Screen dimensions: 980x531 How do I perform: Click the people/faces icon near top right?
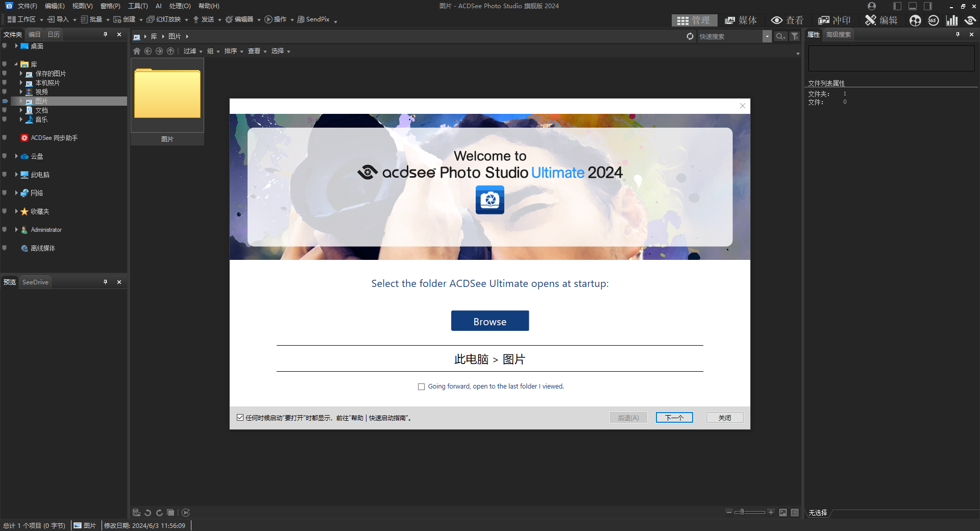915,20
